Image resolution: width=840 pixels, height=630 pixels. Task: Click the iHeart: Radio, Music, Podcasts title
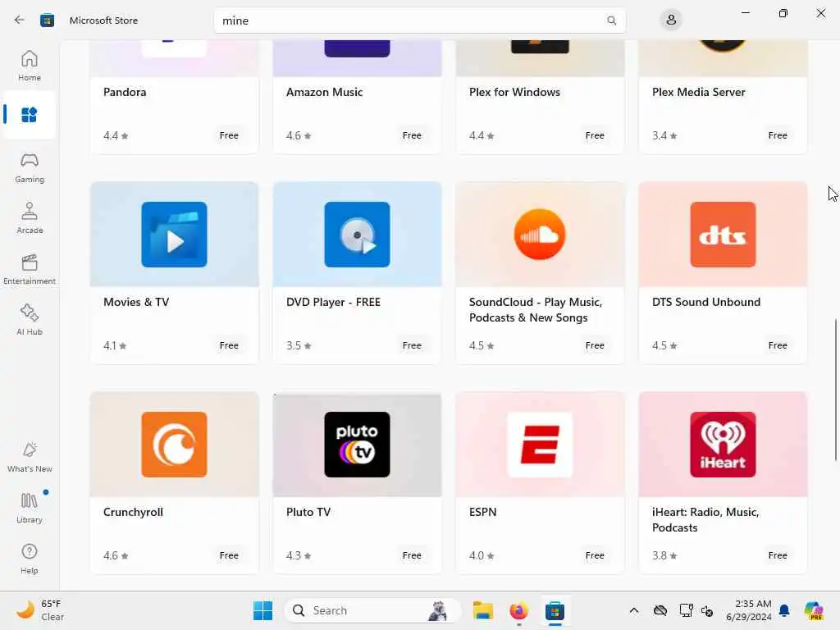pos(705,519)
